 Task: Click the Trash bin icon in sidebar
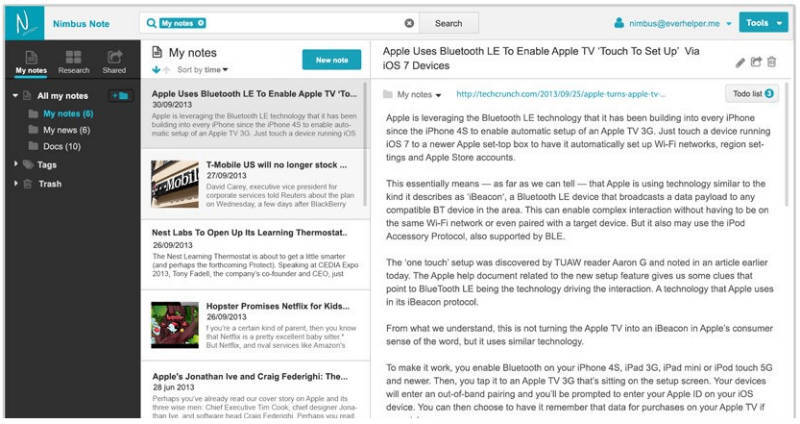click(x=28, y=184)
